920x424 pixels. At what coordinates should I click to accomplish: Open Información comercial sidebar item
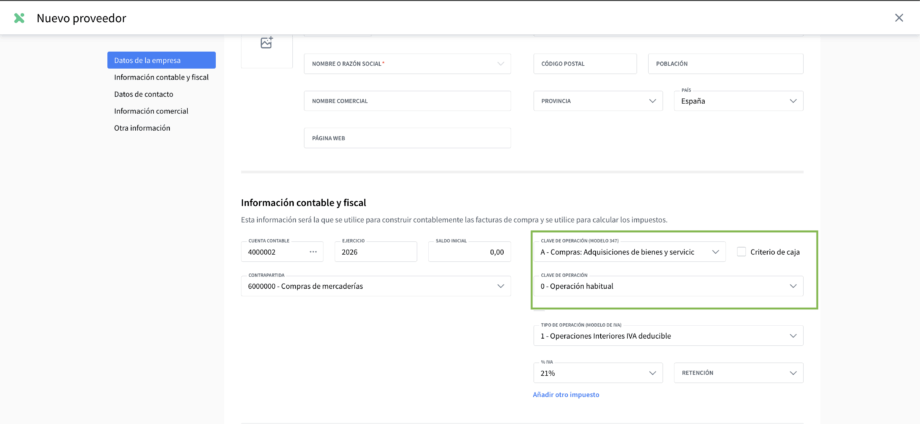(x=151, y=111)
